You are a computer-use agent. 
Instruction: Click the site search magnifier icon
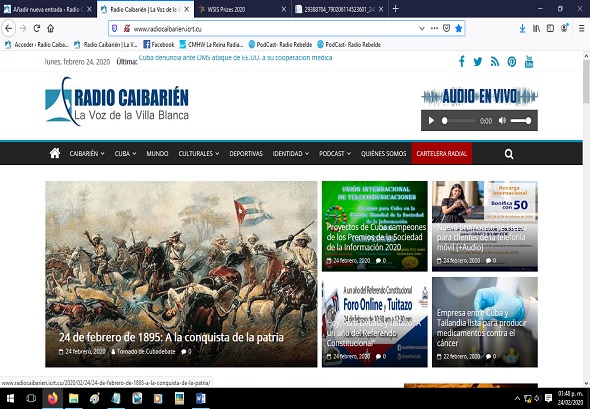(509, 154)
